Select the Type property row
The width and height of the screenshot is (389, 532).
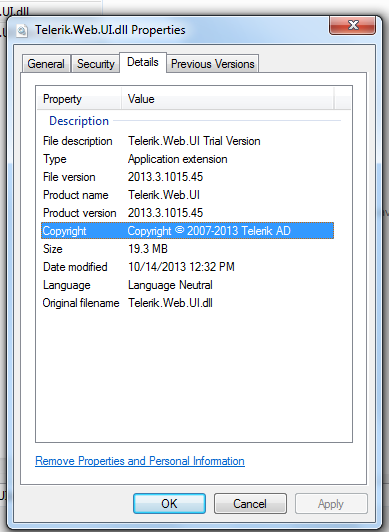187,159
